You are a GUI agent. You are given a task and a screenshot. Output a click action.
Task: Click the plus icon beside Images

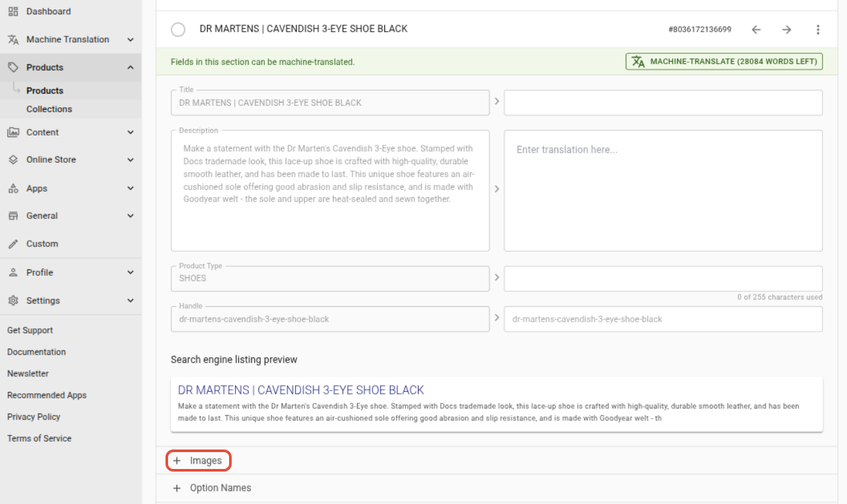coord(177,461)
